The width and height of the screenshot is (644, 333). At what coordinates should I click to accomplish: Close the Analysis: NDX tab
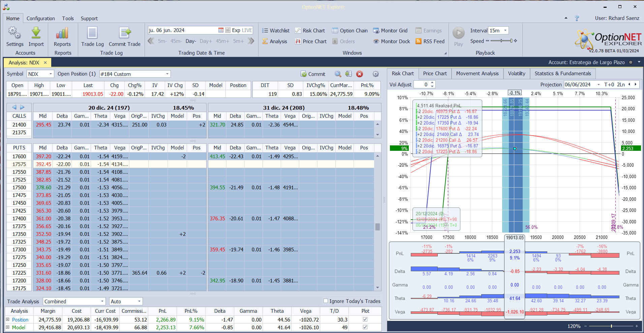point(45,63)
